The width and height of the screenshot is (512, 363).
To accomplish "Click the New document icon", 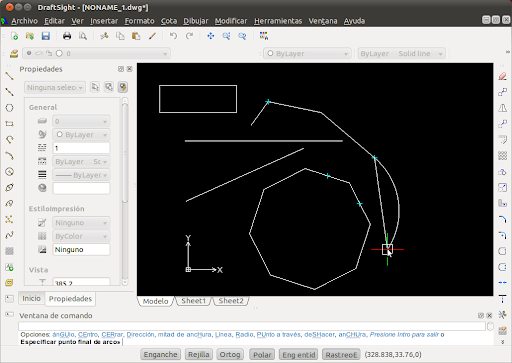I will 14,36.
